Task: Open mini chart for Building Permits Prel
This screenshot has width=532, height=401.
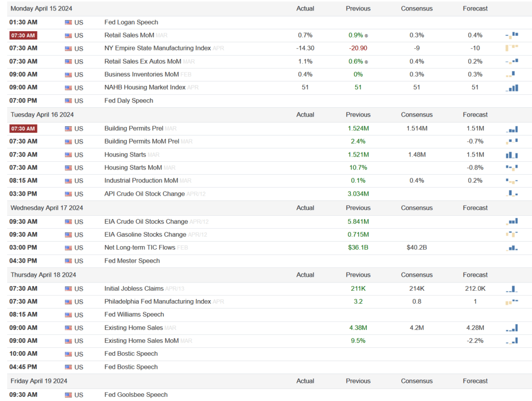Action: 512,129
